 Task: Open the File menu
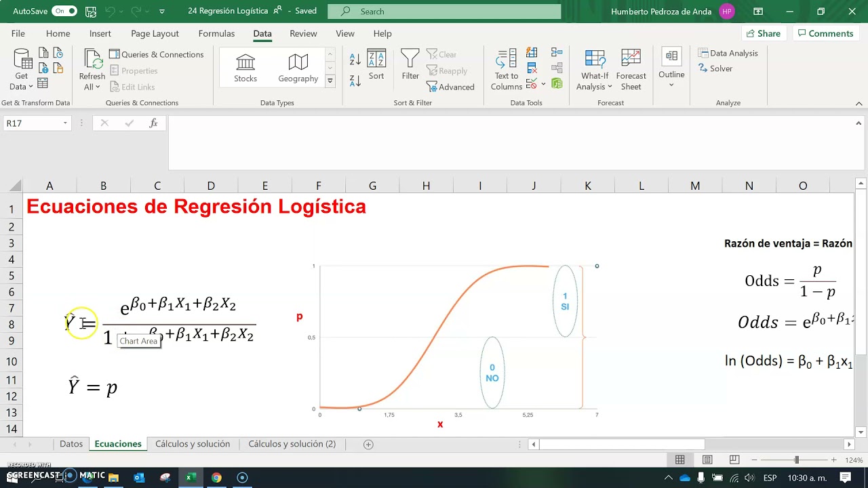pyautogui.click(x=18, y=33)
